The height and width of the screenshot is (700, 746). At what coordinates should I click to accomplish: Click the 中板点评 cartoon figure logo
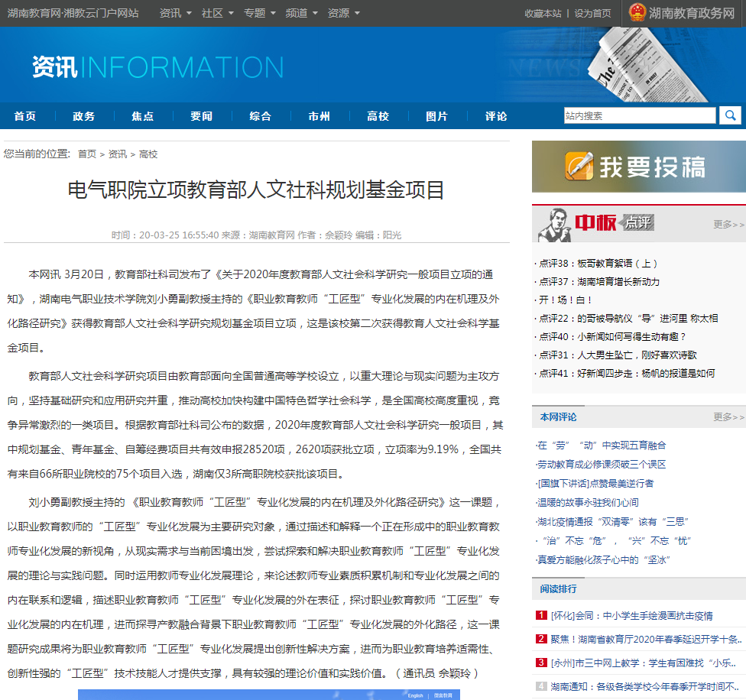[x=554, y=225]
